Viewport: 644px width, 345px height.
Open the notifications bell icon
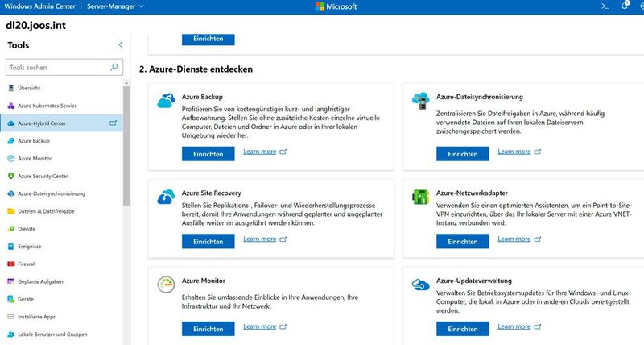point(625,6)
